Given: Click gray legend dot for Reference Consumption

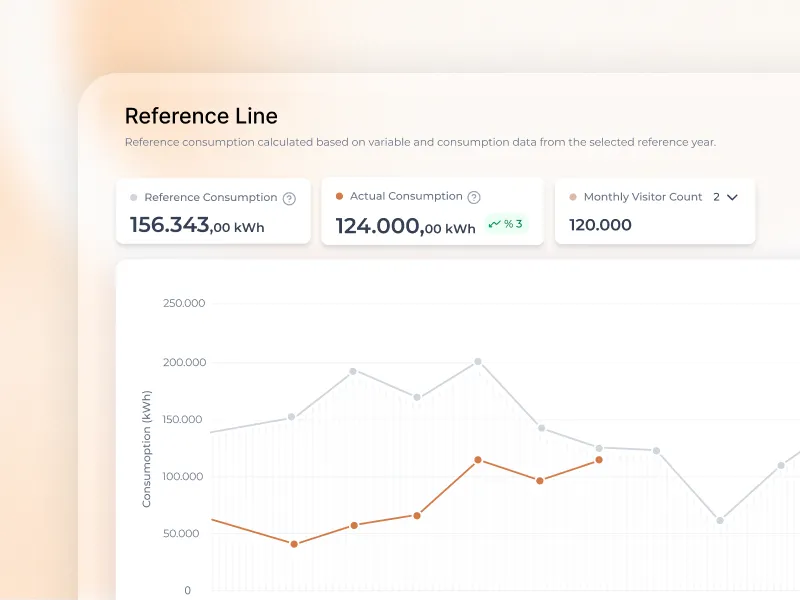Looking at the screenshot, I should 133,198.
